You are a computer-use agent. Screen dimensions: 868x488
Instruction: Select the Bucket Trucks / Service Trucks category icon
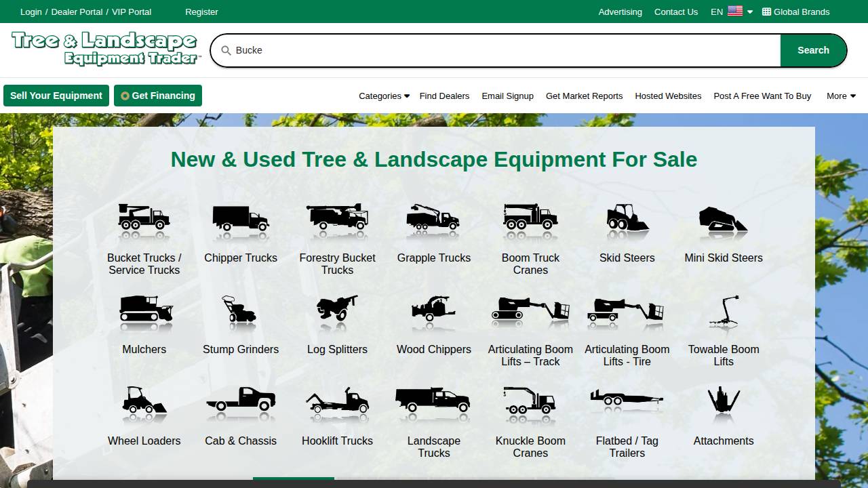click(144, 217)
